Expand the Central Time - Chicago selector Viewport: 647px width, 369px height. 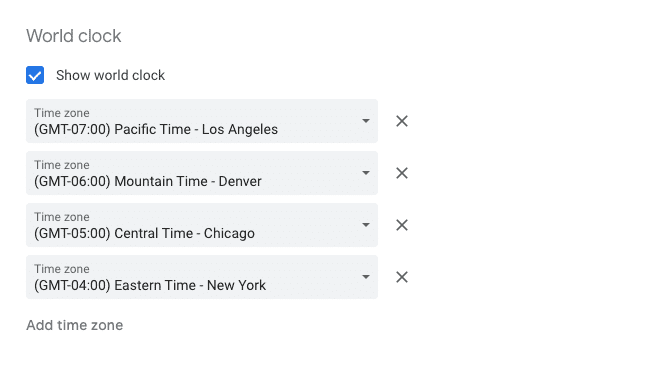(x=202, y=225)
